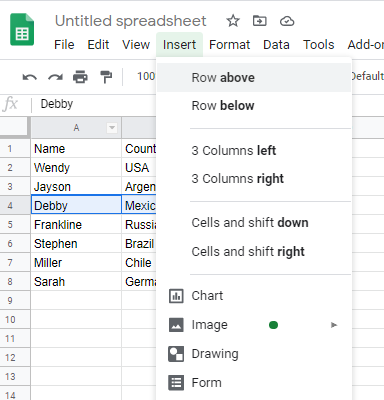Insert Cells and shift down
The height and width of the screenshot is (400, 384).
pos(254,223)
